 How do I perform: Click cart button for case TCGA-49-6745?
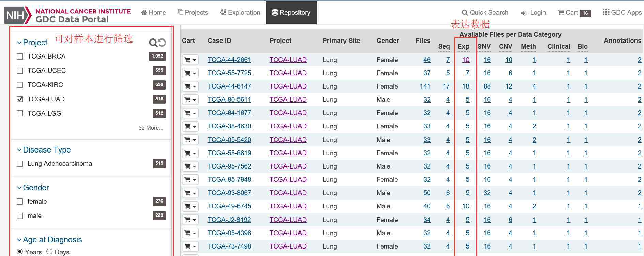tap(190, 206)
